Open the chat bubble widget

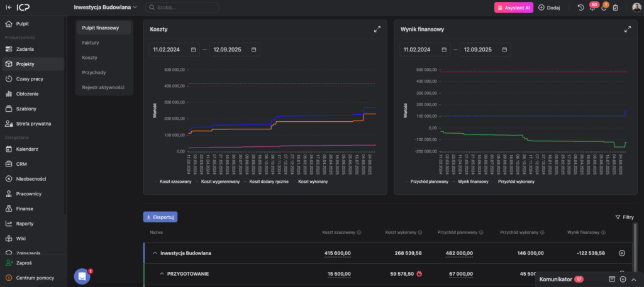[82, 276]
